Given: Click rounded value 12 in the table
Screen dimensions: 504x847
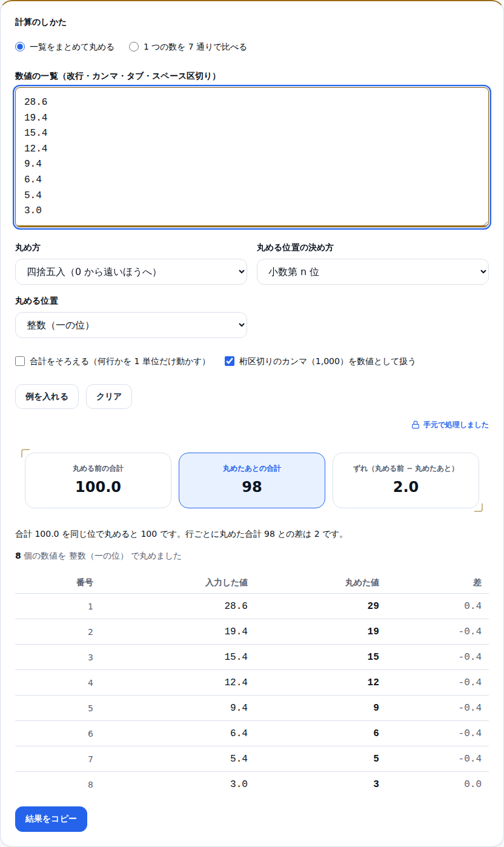Looking at the screenshot, I should 373,682.
